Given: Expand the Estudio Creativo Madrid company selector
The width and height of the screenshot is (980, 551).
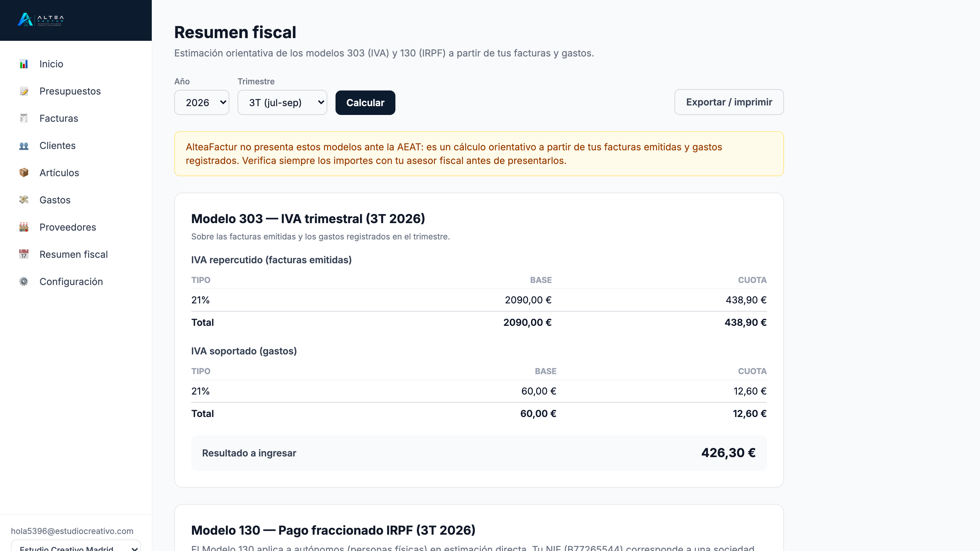Looking at the screenshot, I should 76,546.
